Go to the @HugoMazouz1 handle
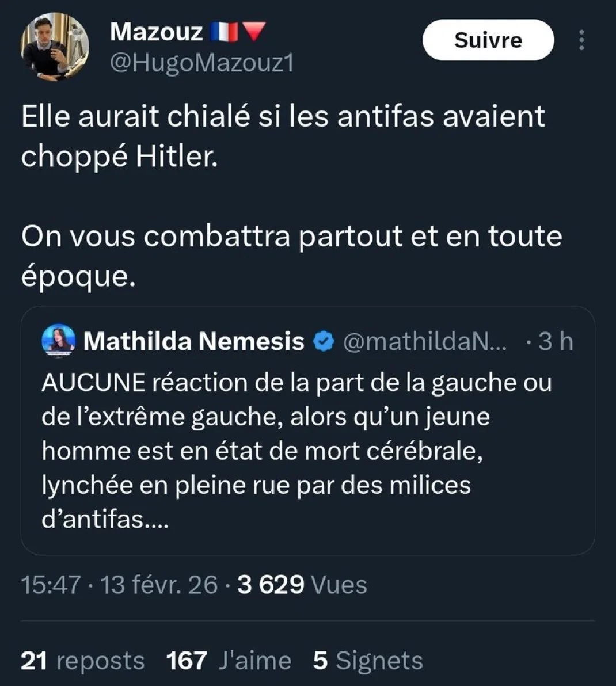 pyautogui.click(x=201, y=63)
